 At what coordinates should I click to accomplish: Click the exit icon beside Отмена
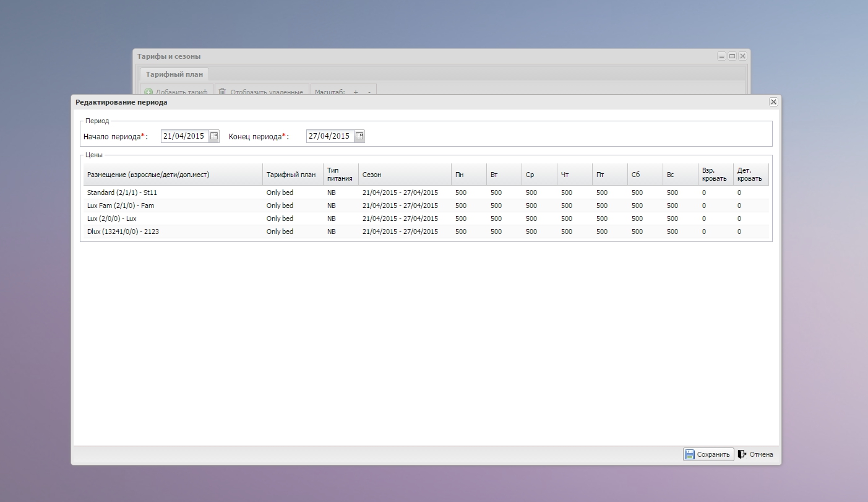[x=742, y=454]
